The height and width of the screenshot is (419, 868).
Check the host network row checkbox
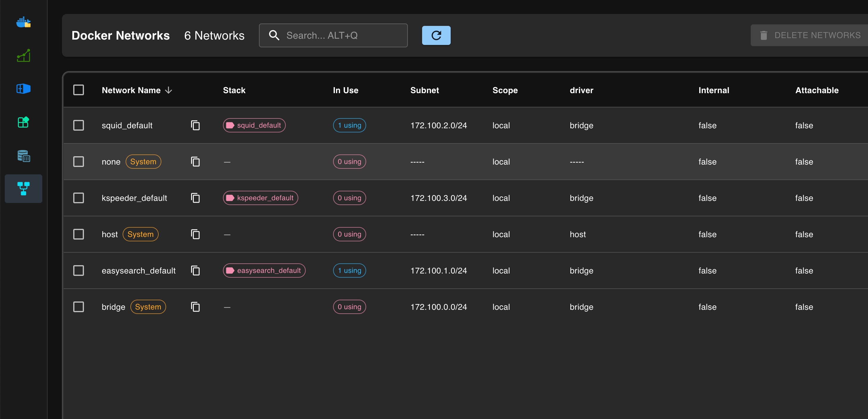point(79,234)
